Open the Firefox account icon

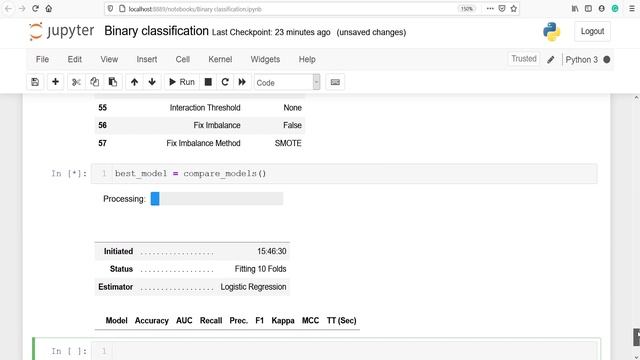tap(602, 9)
